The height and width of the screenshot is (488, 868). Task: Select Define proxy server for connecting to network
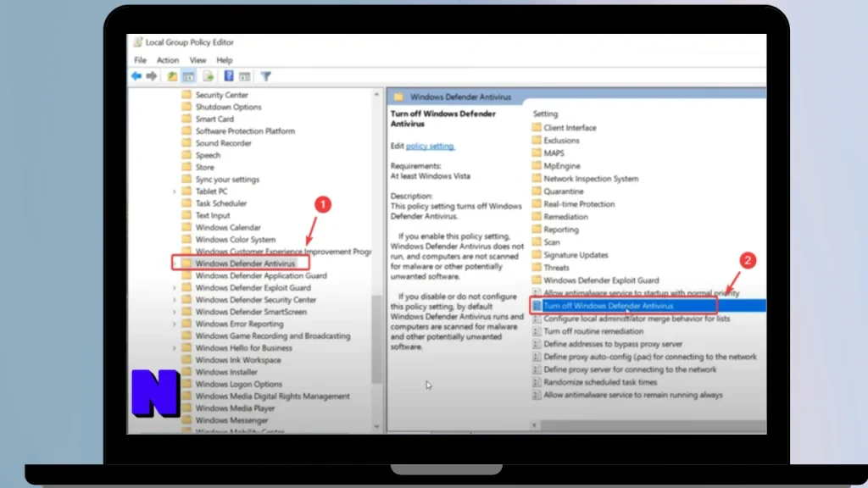coord(630,369)
